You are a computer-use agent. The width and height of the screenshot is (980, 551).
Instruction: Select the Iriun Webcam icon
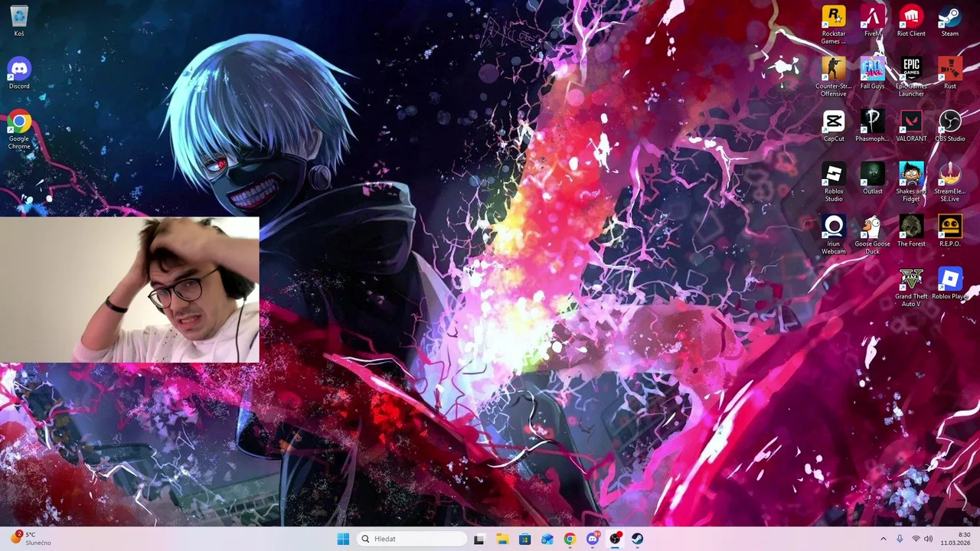[x=834, y=236]
